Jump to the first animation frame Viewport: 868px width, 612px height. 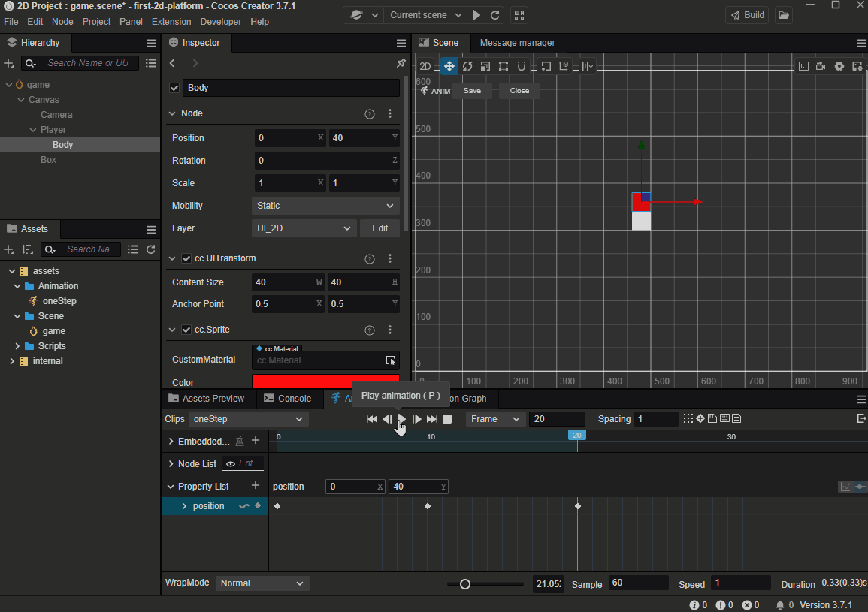(371, 419)
